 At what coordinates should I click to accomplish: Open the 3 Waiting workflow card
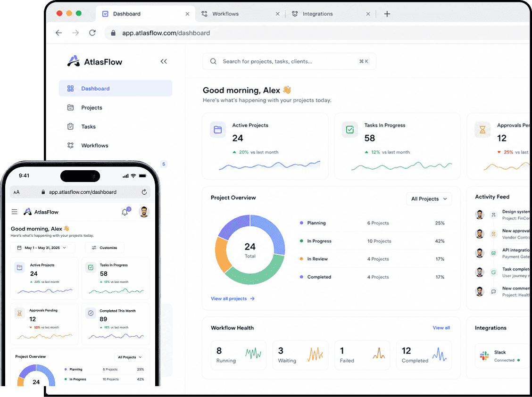click(300, 355)
